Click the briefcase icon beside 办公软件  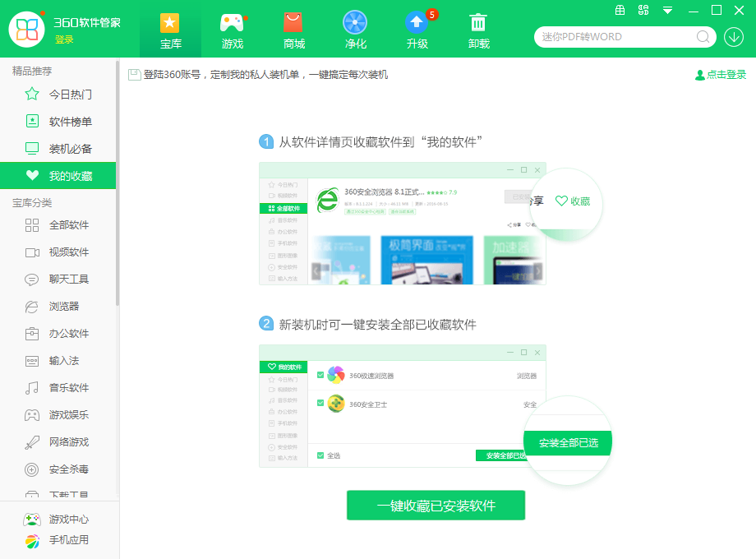pyautogui.click(x=32, y=334)
